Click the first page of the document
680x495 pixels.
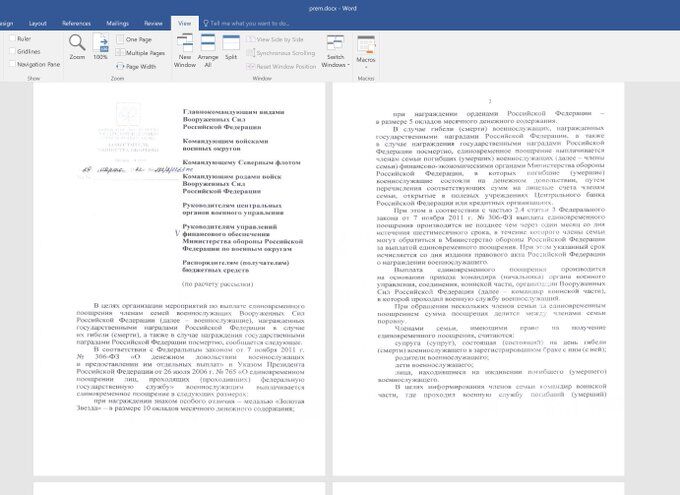[x=179, y=279]
